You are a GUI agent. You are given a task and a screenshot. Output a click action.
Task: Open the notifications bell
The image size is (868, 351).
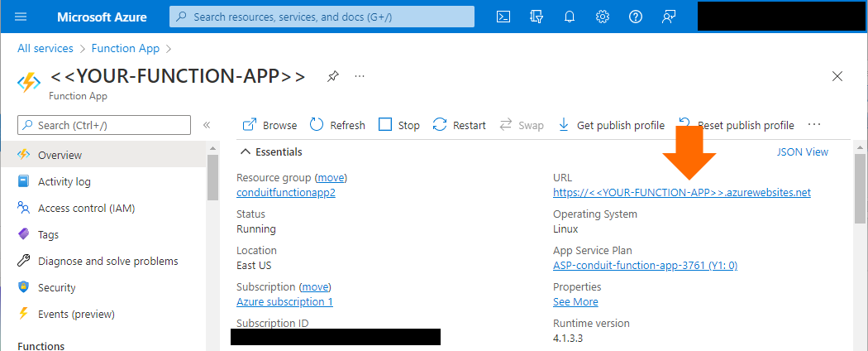pyautogui.click(x=569, y=17)
